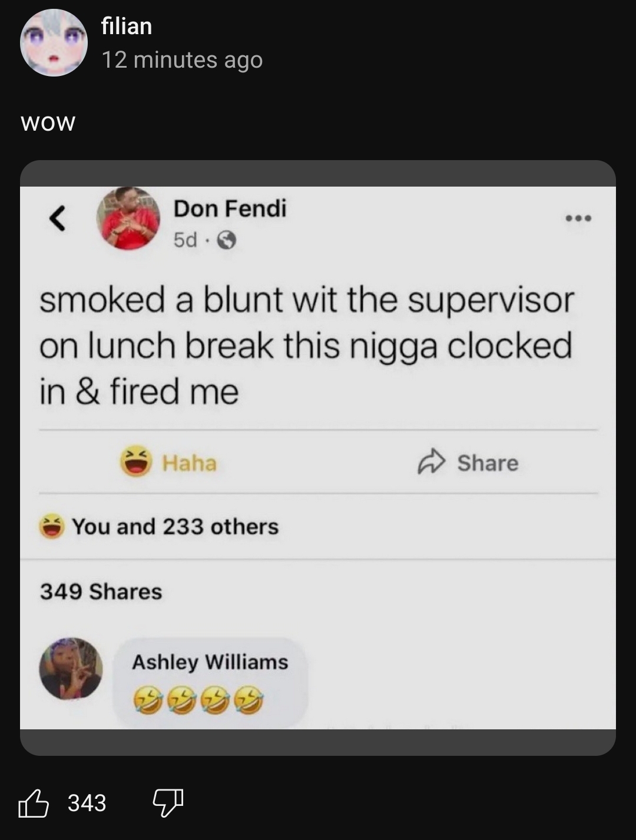Image resolution: width=636 pixels, height=840 pixels.
Task: Toggle the Haha reaction text
Action: [x=190, y=463]
